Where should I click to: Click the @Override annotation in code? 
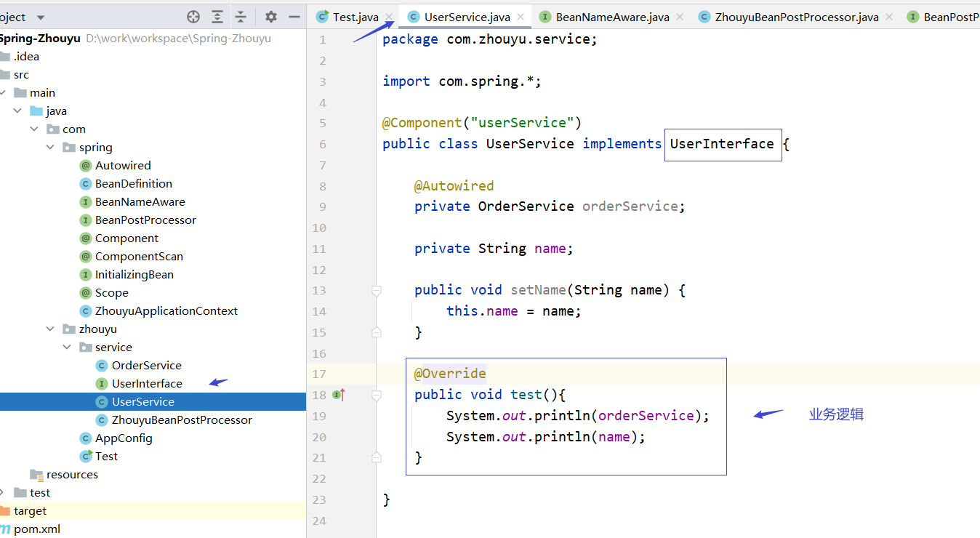pyautogui.click(x=450, y=374)
